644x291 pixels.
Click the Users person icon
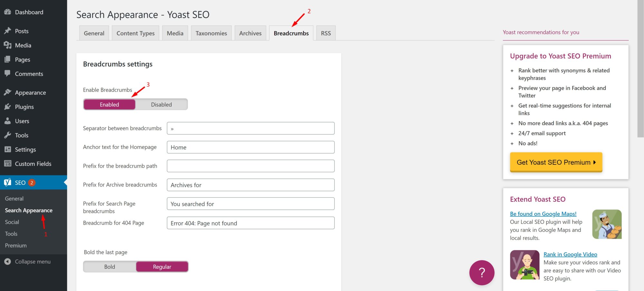[x=8, y=121]
